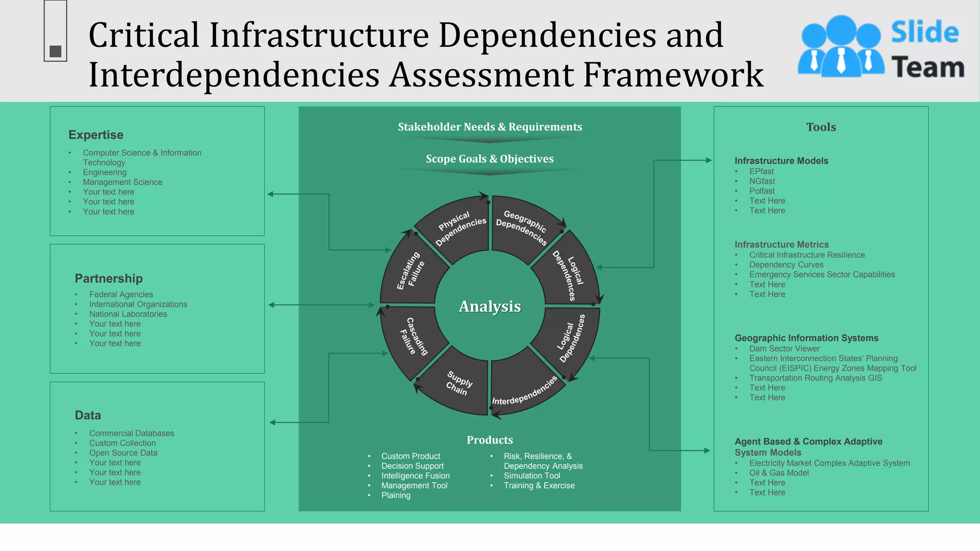Screen dimensions: 980x551
Task: Select the 'International Organizations' bullet
Action: (138, 304)
